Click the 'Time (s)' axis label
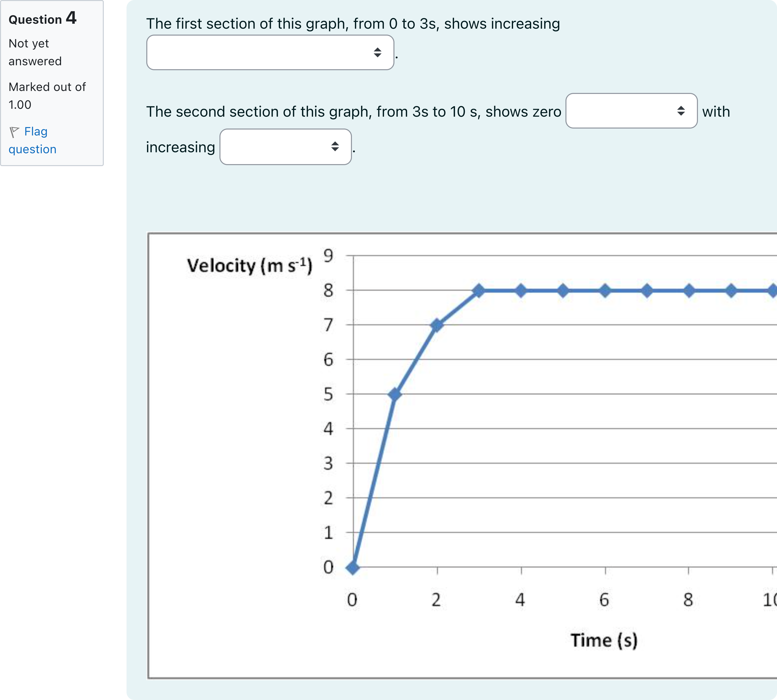 (x=604, y=640)
